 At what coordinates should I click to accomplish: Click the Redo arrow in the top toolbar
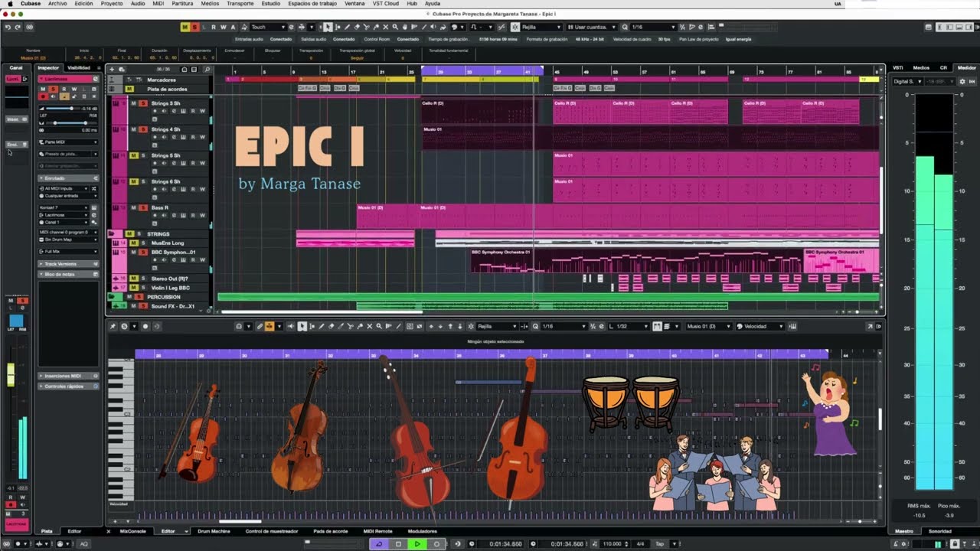(18, 27)
